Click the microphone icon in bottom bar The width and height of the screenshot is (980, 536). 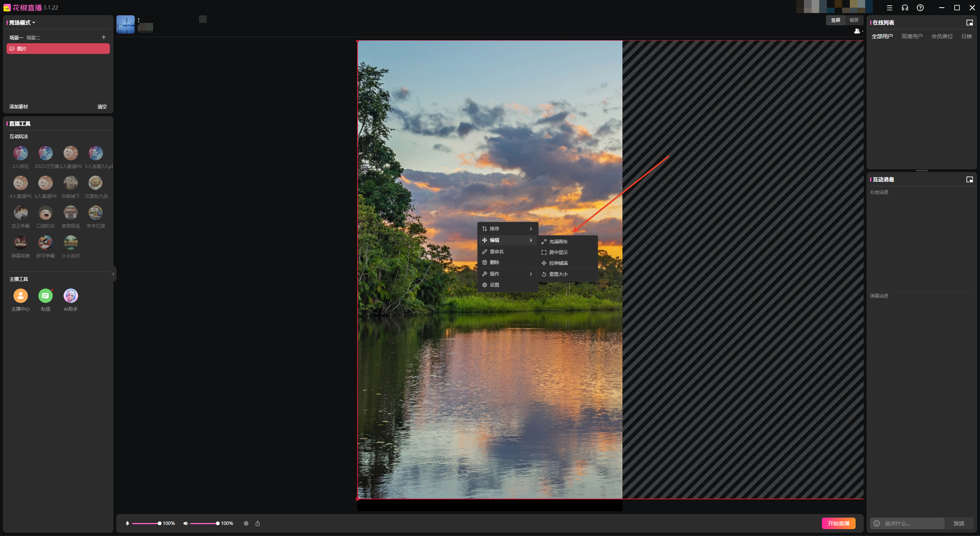127,523
